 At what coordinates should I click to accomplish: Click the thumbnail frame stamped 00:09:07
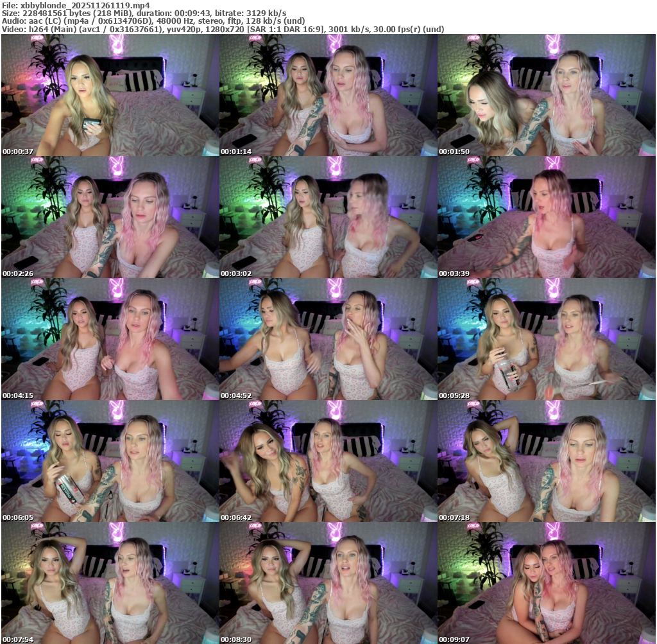(547, 583)
